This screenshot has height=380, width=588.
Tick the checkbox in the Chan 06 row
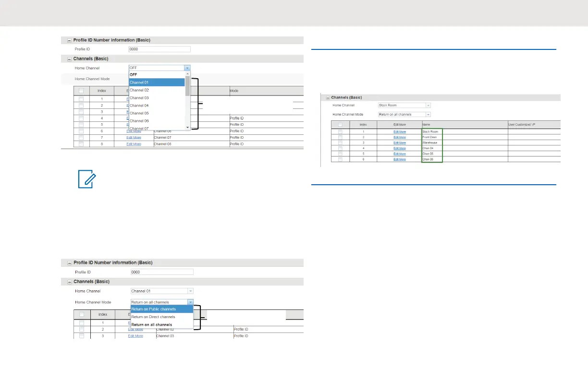pyautogui.click(x=341, y=159)
